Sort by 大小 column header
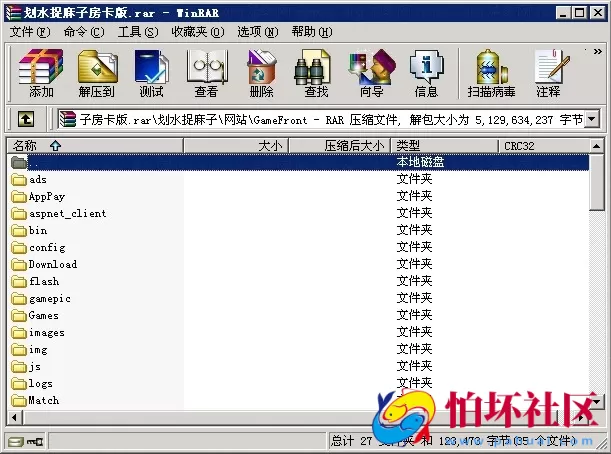Image resolution: width=611 pixels, height=454 pixels. pos(236,146)
